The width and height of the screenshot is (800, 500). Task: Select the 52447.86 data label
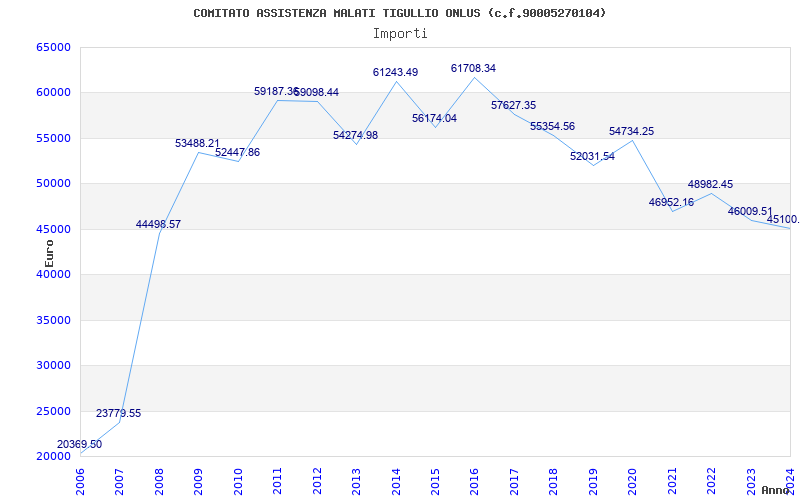coord(237,152)
